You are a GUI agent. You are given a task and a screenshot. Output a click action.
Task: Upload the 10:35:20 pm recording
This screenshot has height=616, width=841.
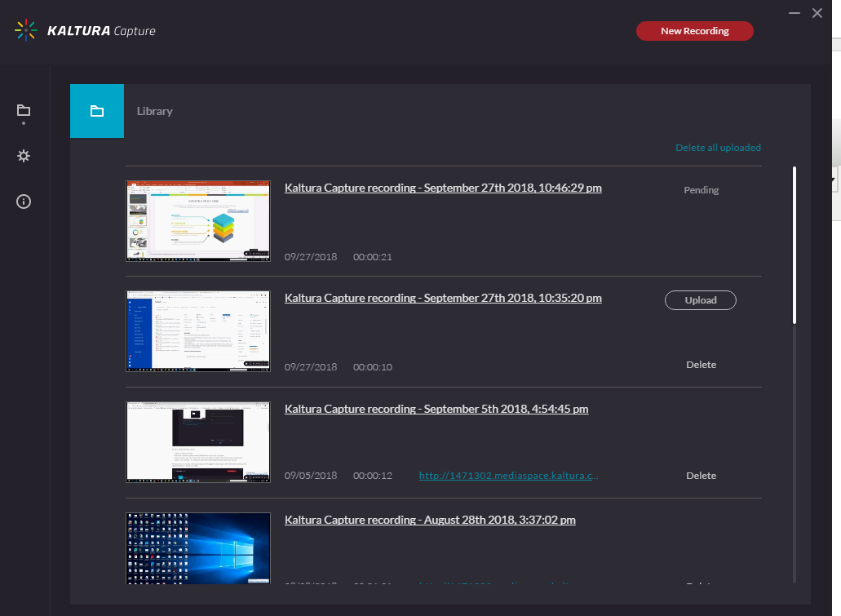tap(701, 300)
